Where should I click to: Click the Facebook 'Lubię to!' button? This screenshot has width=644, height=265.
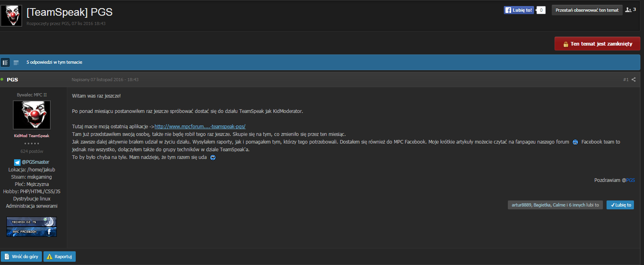(519, 10)
